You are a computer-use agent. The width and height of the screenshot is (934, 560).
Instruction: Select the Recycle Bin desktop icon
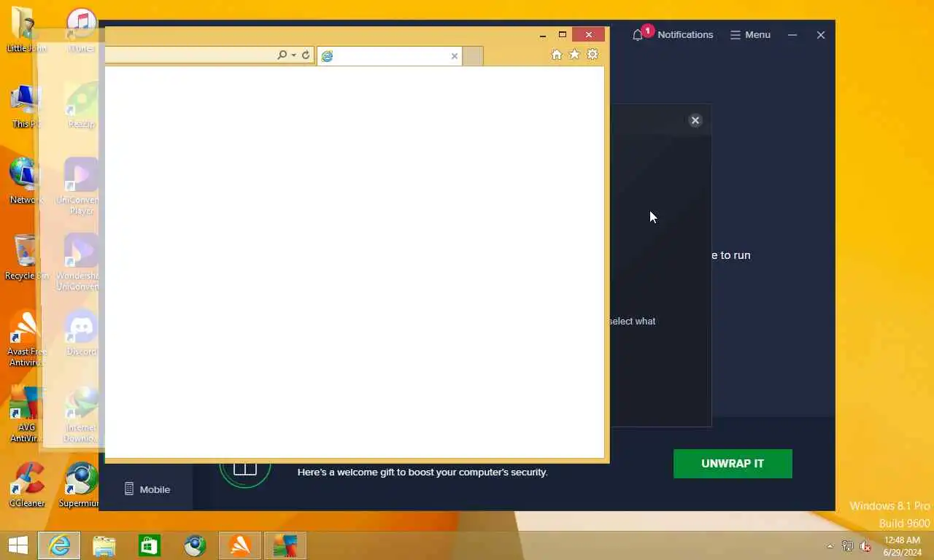click(26, 257)
